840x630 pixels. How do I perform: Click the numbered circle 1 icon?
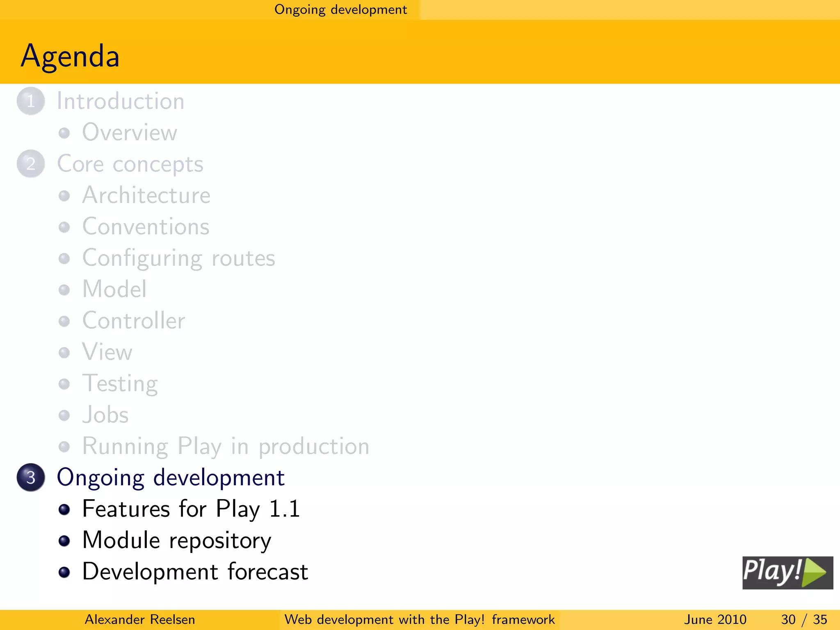[x=31, y=101]
